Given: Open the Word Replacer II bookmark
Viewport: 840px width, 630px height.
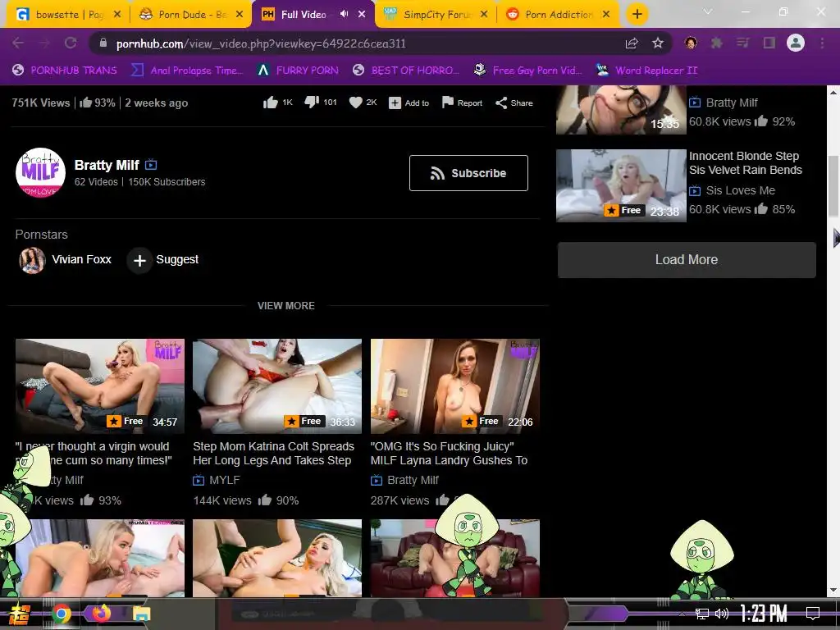Looking at the screenshot, I should click(647, 71).
